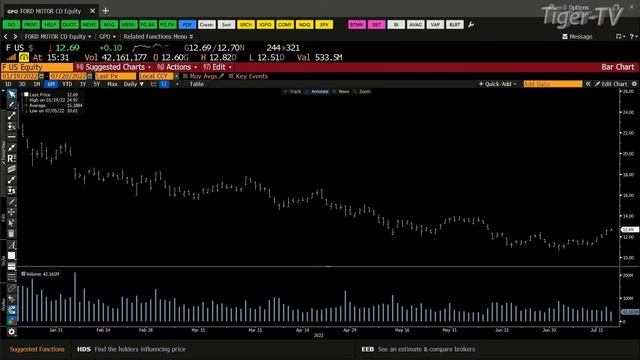Open the start date calendar picker
The width and height of the screenshot is (640, 360).
[41, 76]
